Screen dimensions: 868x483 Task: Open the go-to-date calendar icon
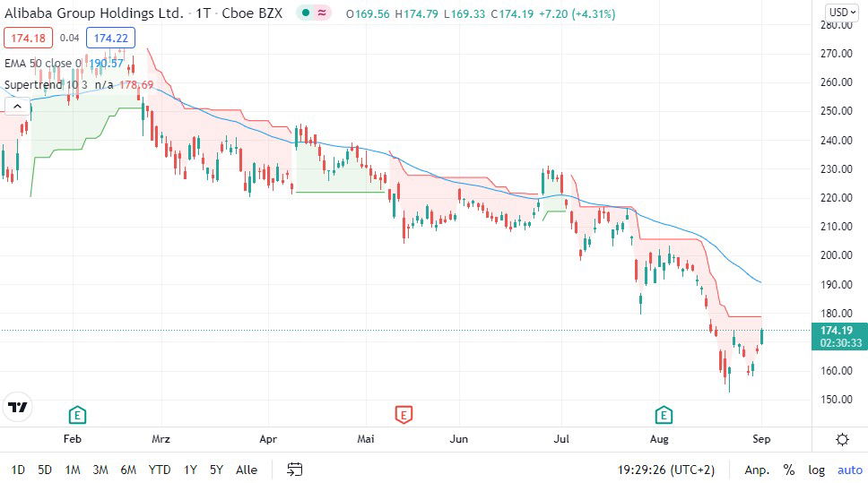[295, 470]
